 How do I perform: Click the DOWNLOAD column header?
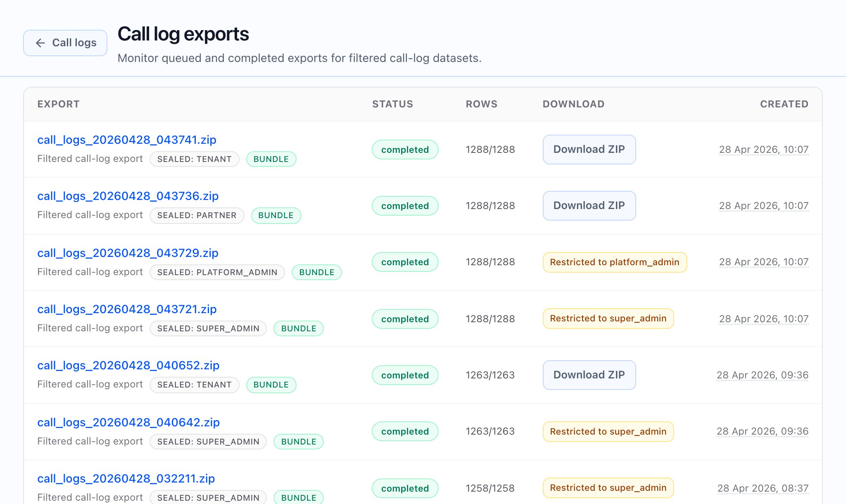point(573,104)
